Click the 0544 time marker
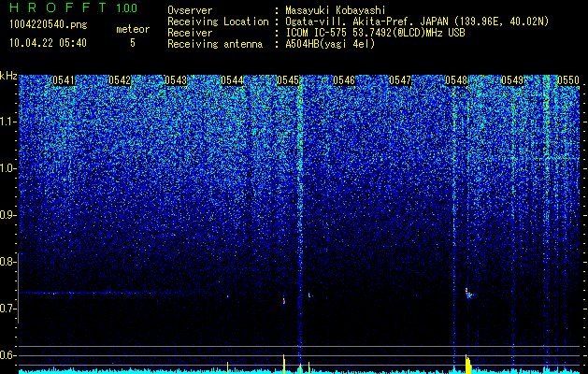Screen dimensions: 588x374 pos(232,80)
